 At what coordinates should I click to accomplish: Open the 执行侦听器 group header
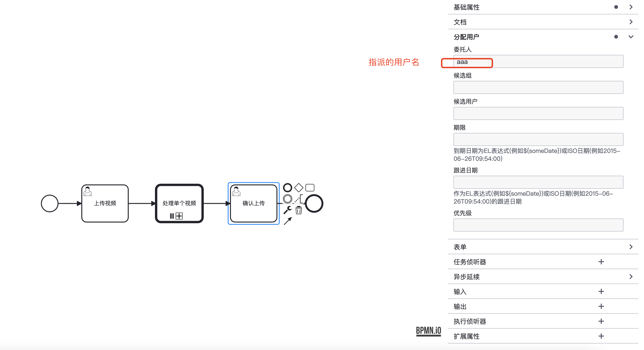point(543,321)
